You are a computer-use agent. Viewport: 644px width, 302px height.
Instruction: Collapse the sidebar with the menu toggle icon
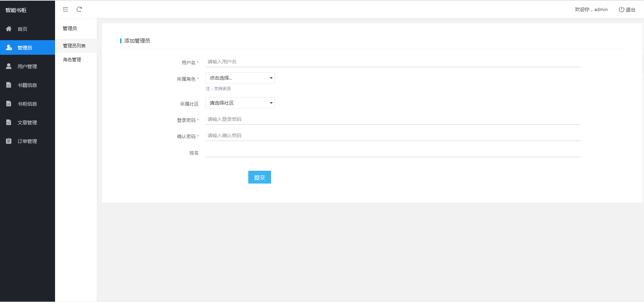65,9
